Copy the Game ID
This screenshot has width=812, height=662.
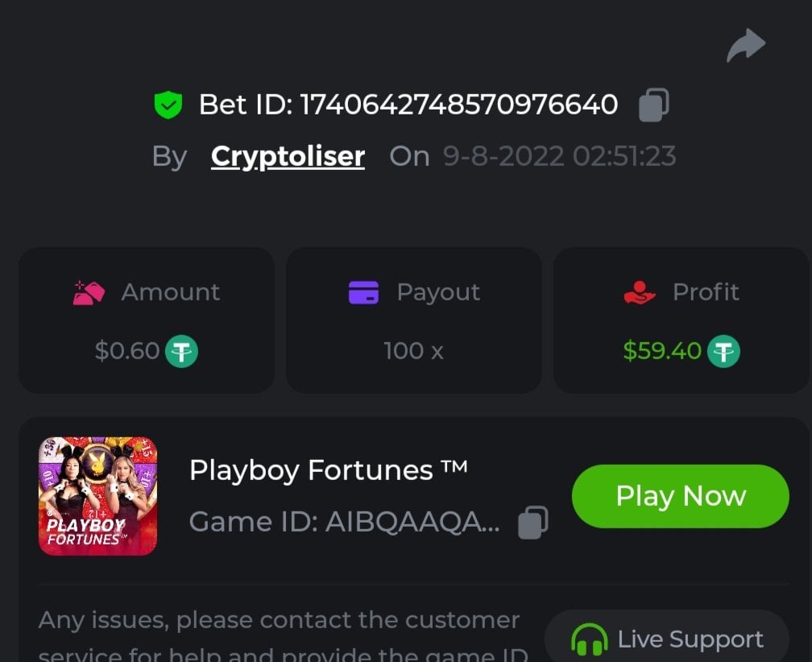pos(532,522)
